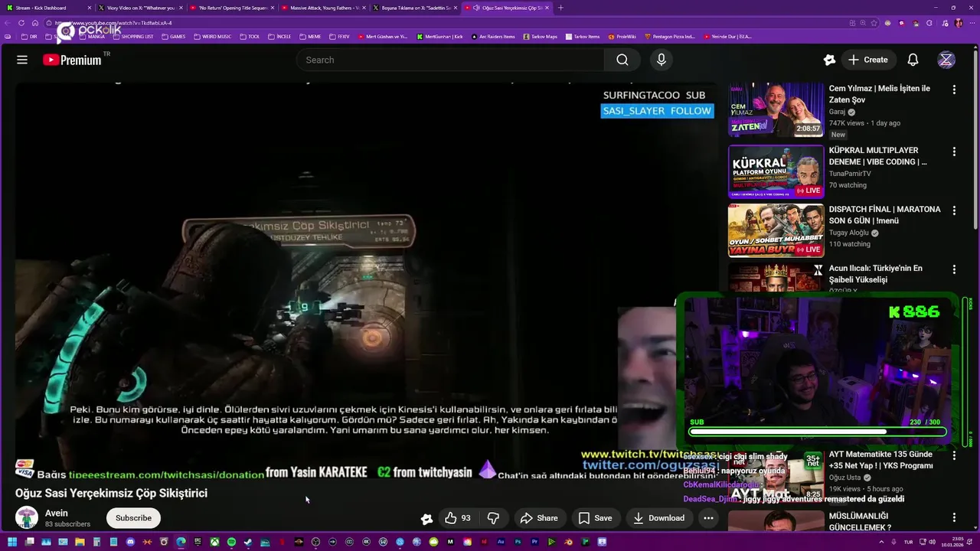980x551 pixels.
Task: Save the video to a playlist
Action: [x=595, y=518]
